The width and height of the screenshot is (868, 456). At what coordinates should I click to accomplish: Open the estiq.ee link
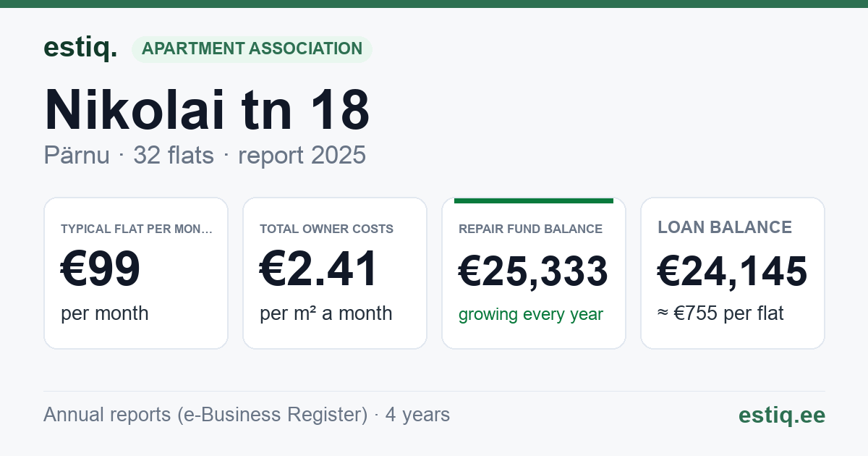point(782,415)
